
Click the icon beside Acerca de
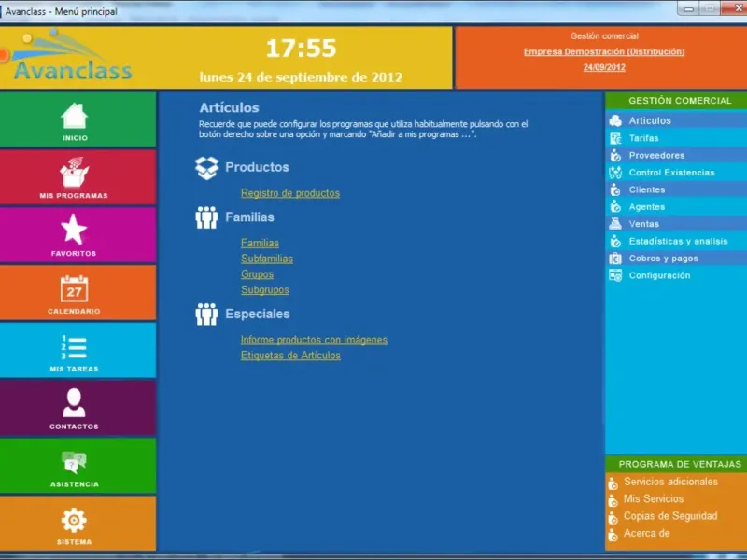point(613,535)
